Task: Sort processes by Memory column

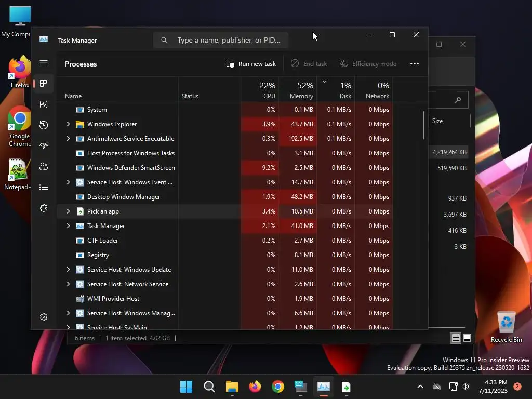Action: (x=298, y=90)
